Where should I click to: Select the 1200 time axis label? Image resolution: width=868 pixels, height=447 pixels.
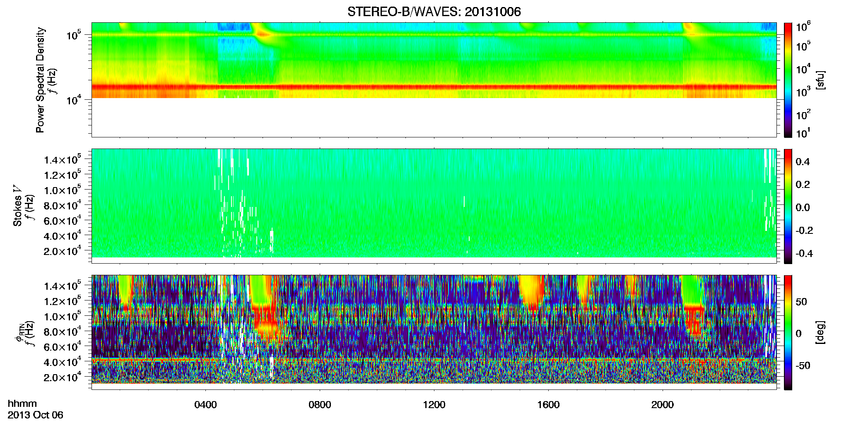click(x=434, y=405)
